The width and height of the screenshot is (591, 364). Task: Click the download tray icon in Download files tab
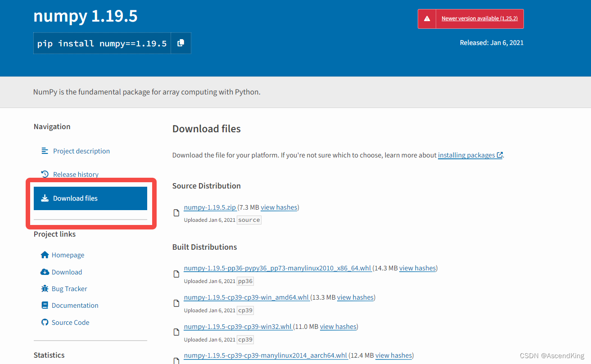[45, 198]
